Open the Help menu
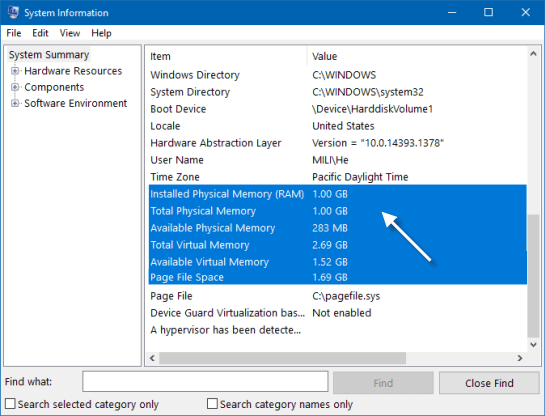This screenshot has width=545, height=416. point(101,33)
